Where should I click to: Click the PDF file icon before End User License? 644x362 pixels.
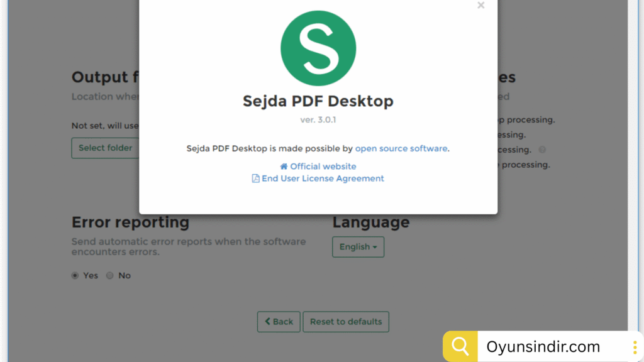[255, 178]
